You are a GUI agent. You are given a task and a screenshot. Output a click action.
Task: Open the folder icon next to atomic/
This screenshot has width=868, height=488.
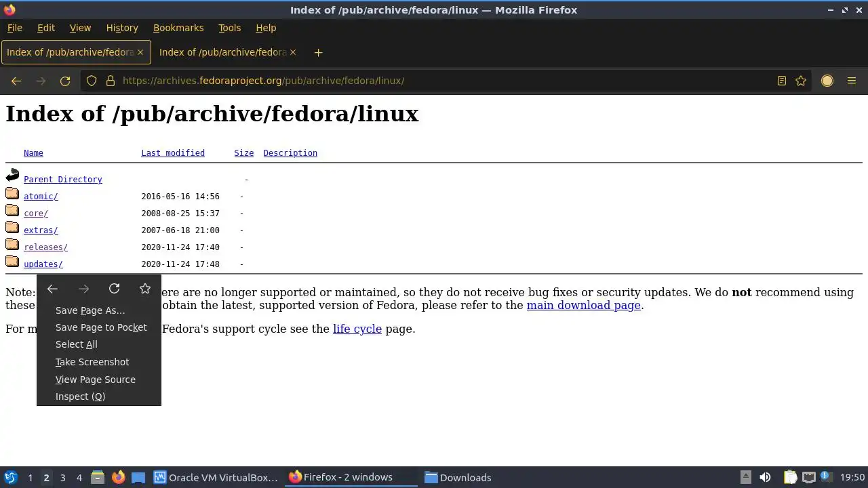(12, 194)
